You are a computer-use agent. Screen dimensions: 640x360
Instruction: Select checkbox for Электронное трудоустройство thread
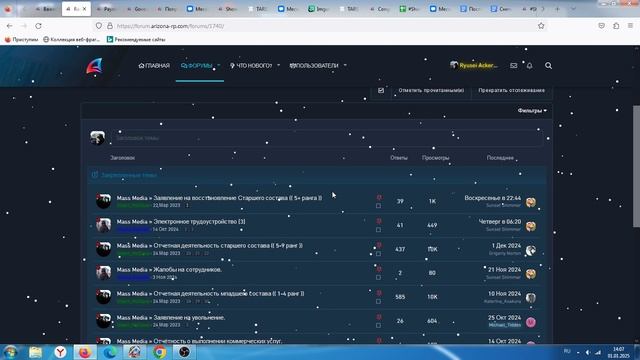pos(378,230)
